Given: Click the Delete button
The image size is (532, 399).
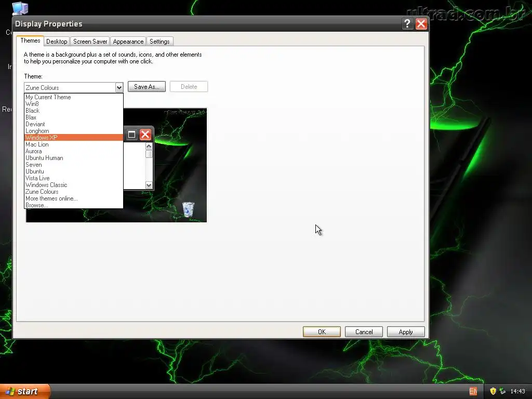Looking at the screenshot, I should [189, 87].
